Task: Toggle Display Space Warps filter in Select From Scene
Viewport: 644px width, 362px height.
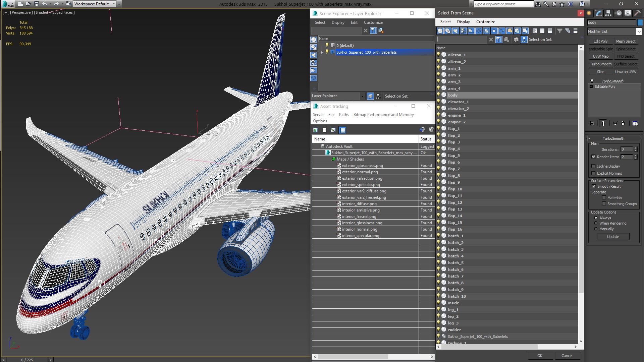Action: tap(479, 31)
